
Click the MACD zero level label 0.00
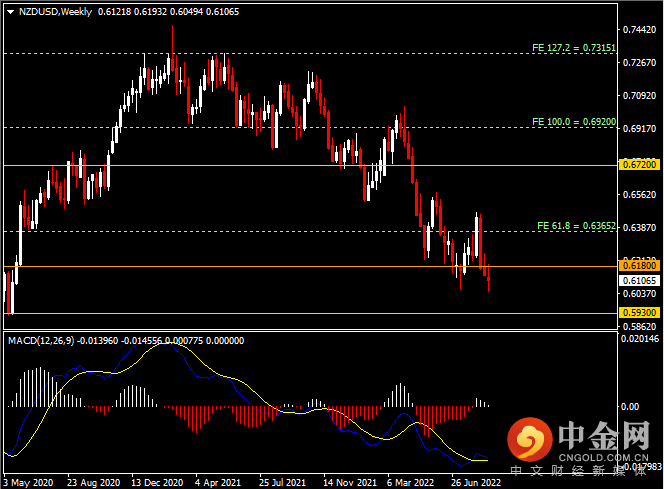[x=630, y=407]
